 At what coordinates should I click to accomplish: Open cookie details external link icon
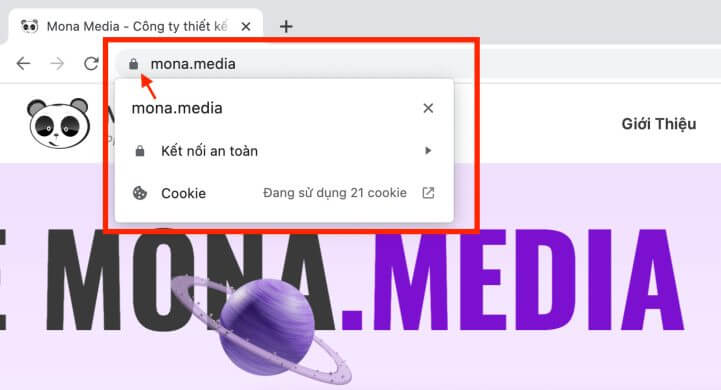428,193
